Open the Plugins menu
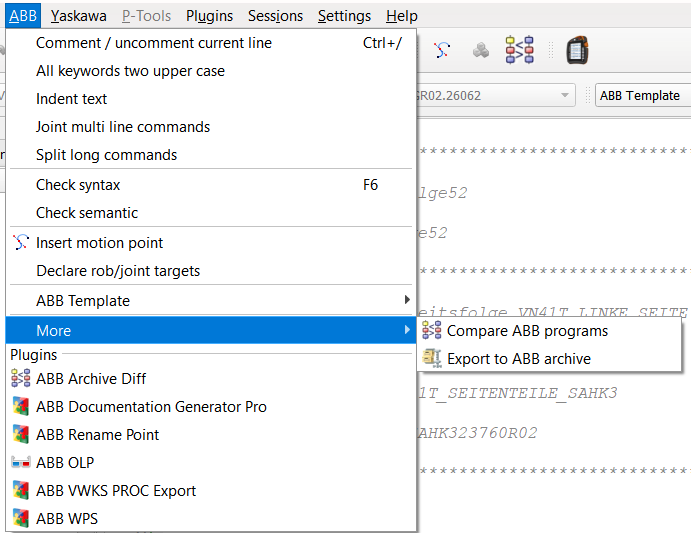Image resolution: width=691 pixels, height=533 pixels. [209, 16]
